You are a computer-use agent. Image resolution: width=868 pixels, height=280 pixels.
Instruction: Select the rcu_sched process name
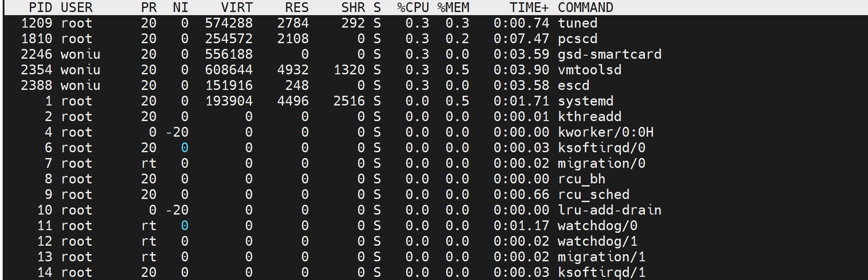(593, 195)
